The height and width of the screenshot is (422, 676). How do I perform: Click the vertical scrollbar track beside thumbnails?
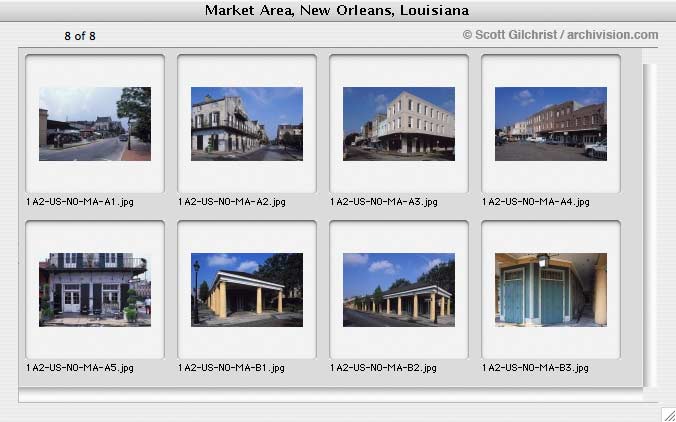coord(650,225)
